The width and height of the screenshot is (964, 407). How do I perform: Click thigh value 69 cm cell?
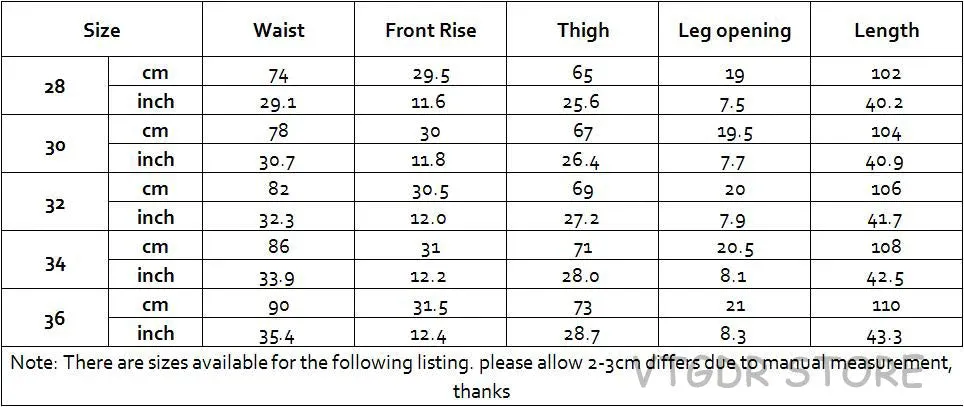click(582, 187)
